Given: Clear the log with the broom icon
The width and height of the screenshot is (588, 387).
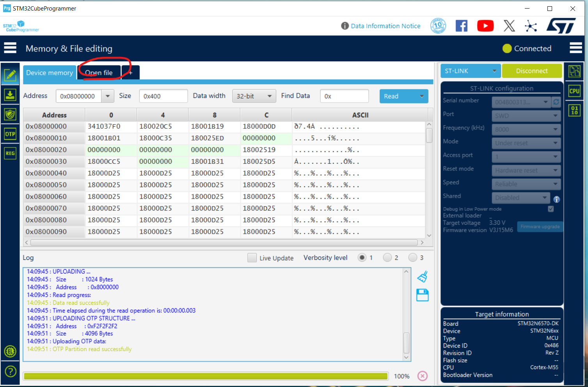Looking at the screenshot, I should click(x=422, y=277).
